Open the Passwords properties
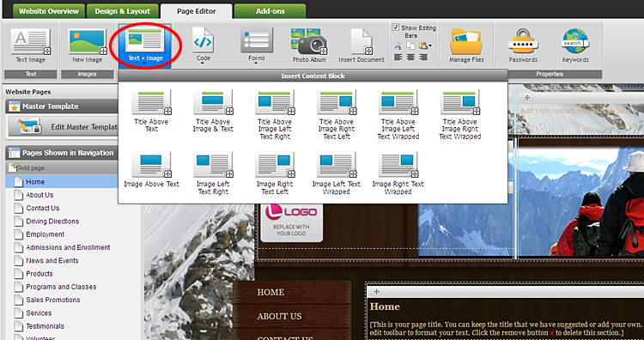The height and width of the screenshot is (340, 644). [x=523, y=46]
